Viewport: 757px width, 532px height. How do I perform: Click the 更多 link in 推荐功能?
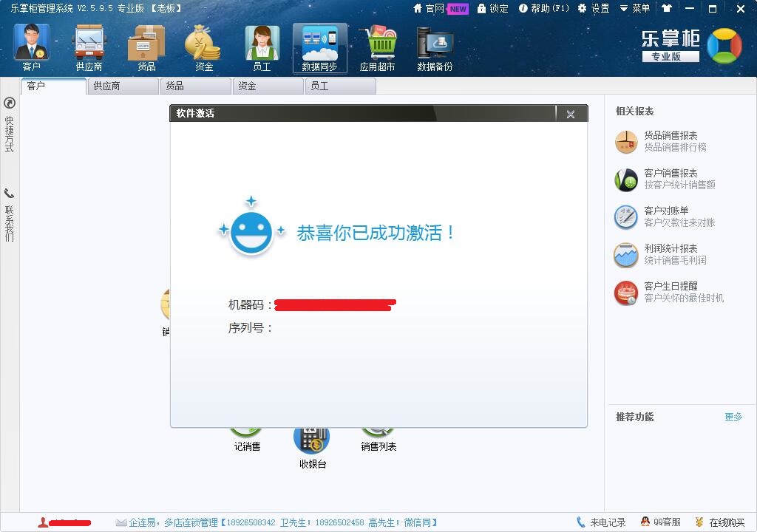point(733,417)
